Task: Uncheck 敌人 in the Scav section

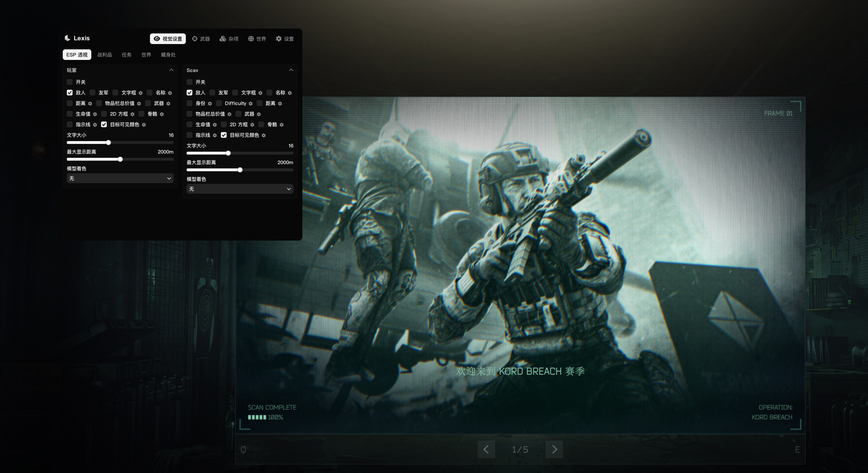Action: coord(189,93)
